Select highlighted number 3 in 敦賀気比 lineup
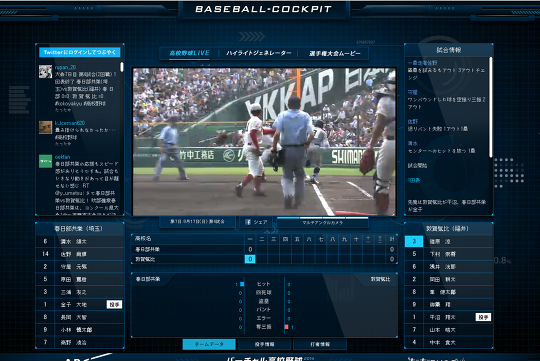This screenshot has height=361, width=540. [414, 241]
